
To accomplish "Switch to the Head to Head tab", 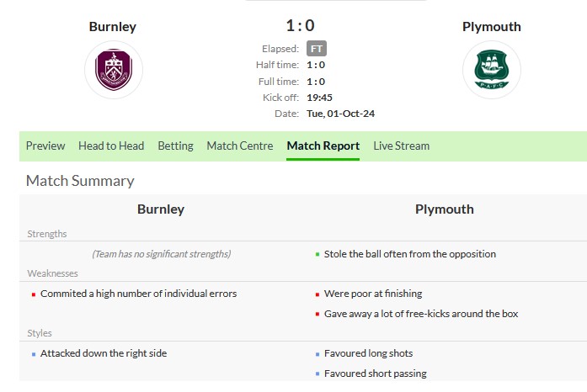I will (x=111, y=146).
